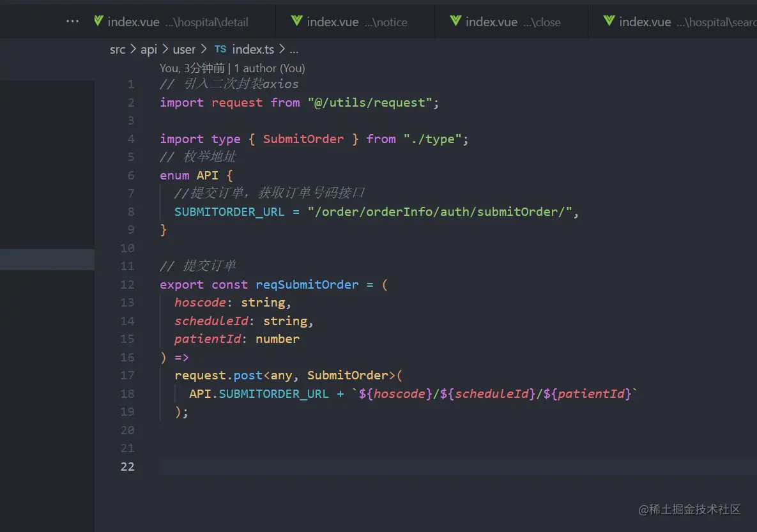Expand breadcrumb chevron after user
The image size is (757, 532).
coord(204,49)
